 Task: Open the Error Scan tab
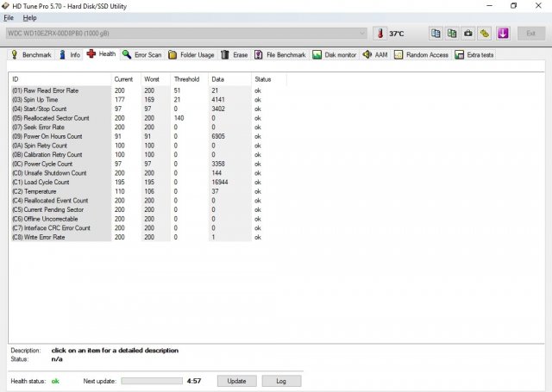point(141,54)
